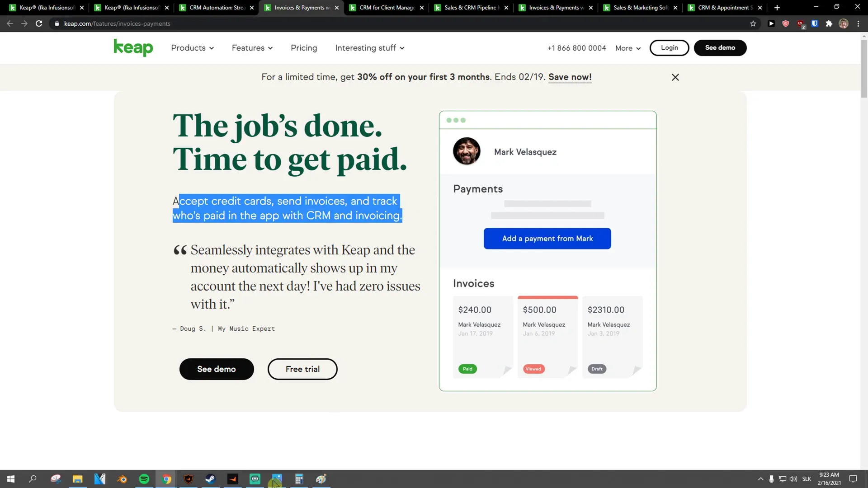
Task: Click the Free trial link
Action: 303,369
